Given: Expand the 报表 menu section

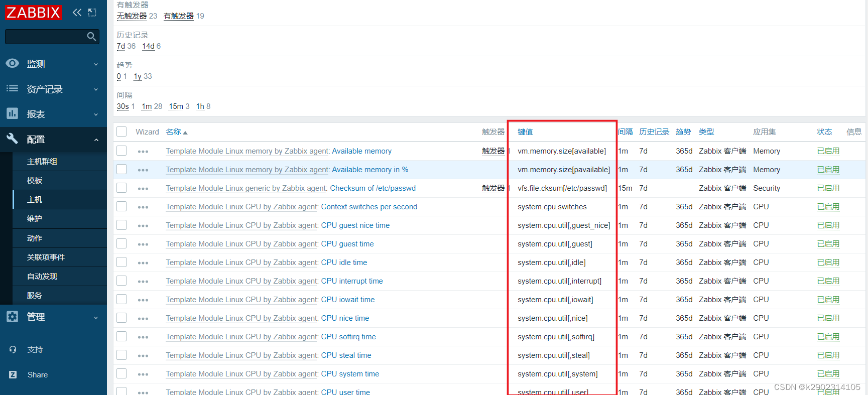Looking at the screenshot, I should [x=53, y=114].
